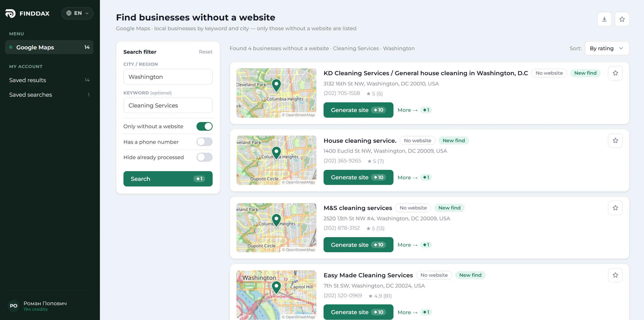The height and width of the screenshot is (320, 644).
Task: Click the 194 credits balance text
Action: (36, 309)
